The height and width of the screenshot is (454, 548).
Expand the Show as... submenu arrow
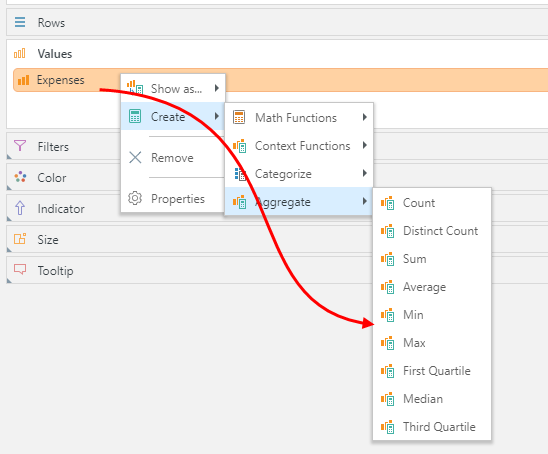coord(217,88)
